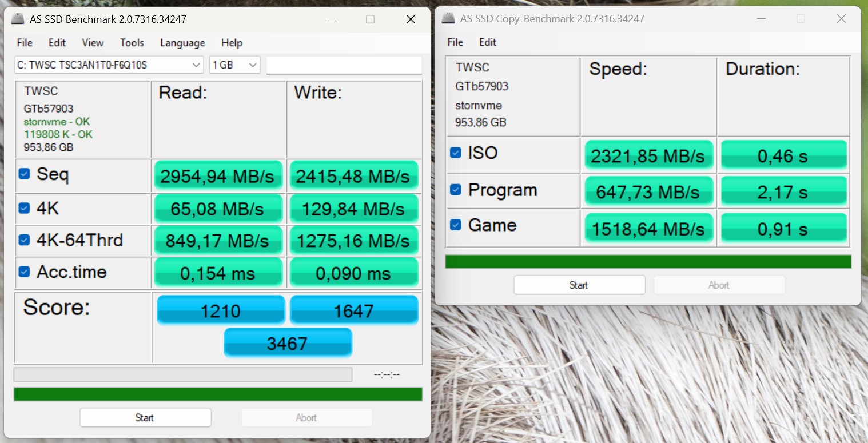Minimize the Copy-Benchmark window
Screen dimensions: 868x443
click(761, 19)
